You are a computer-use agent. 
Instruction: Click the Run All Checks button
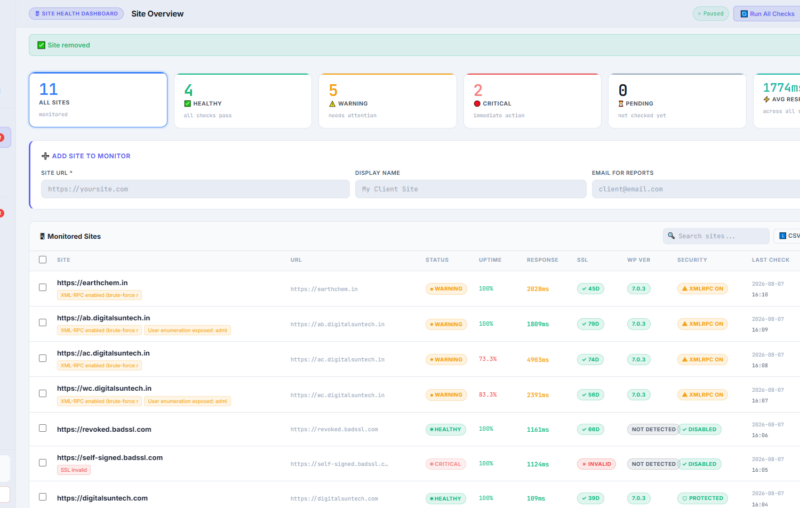tap(767, 14)
